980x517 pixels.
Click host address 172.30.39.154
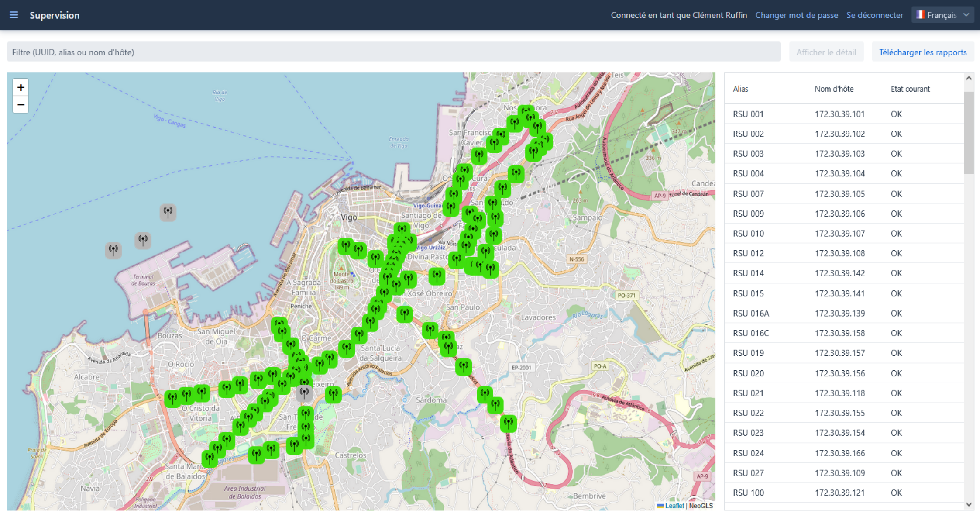coord(839,433)
